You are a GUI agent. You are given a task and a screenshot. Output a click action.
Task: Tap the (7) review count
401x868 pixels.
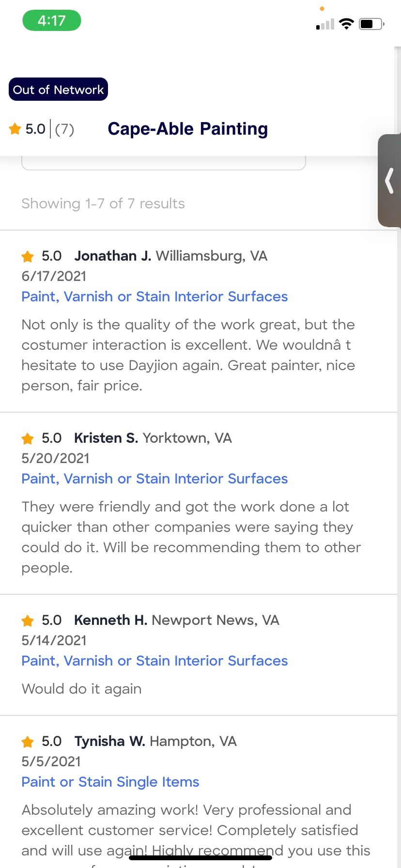tap(64, 129)
